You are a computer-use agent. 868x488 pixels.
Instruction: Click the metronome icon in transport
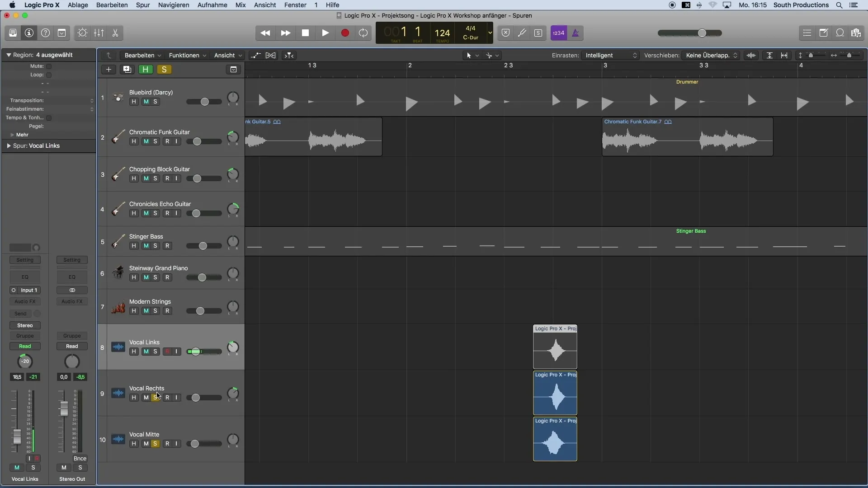[576, 33]
